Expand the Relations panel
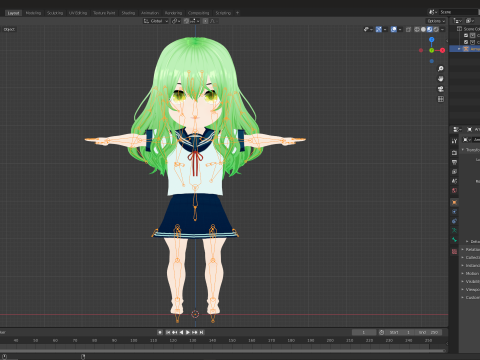Screen dimensions: 480x360 [463, 249]
